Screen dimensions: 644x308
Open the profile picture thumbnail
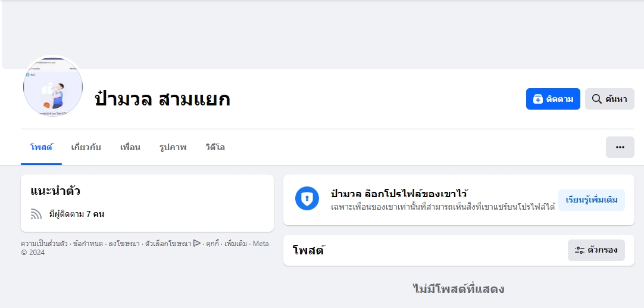(x=53, y=87)
